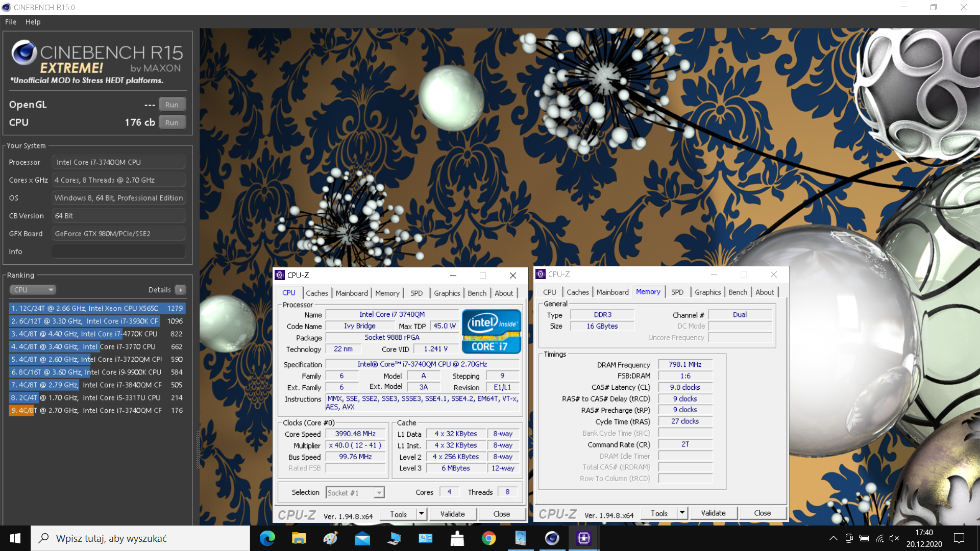Click the Intel Core i7 logo
980x551 pixels.
tap(492, 332)
